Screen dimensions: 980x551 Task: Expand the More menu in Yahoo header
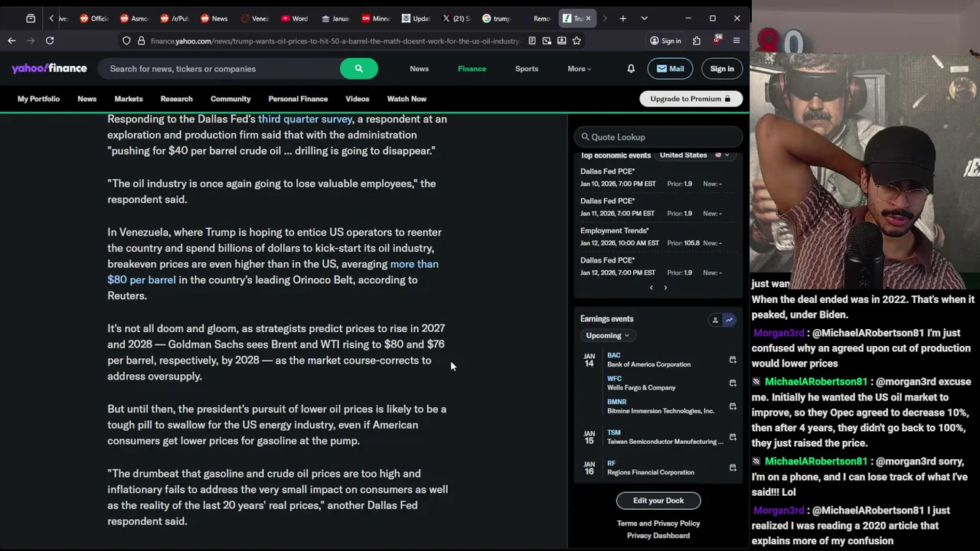point(579,69)
